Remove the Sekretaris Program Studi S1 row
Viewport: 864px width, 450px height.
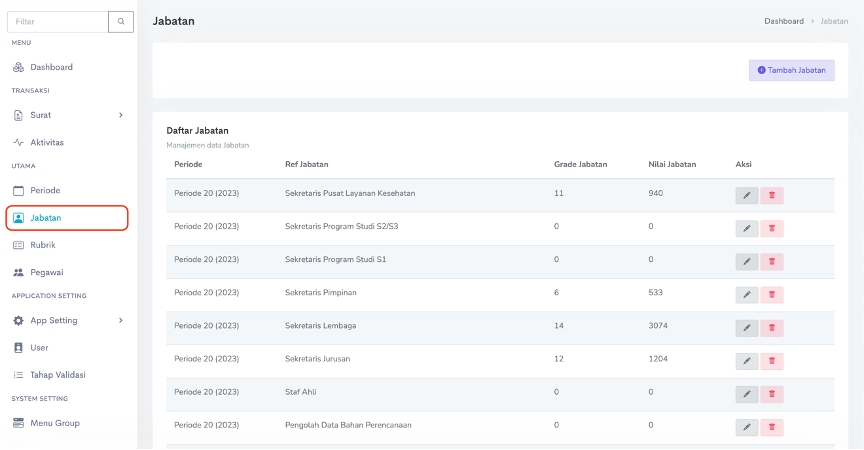[x=771, y=262]
